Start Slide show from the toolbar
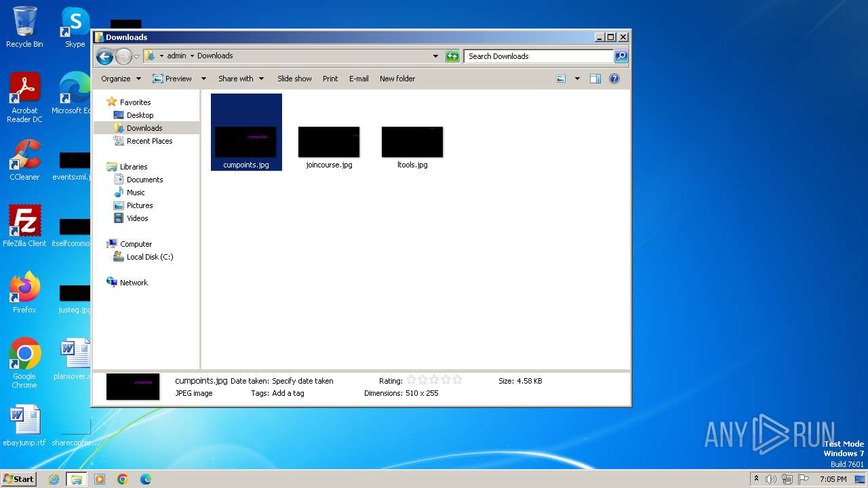Image resolution: width=868 pixels, height=488 pixels. point(294,79)
